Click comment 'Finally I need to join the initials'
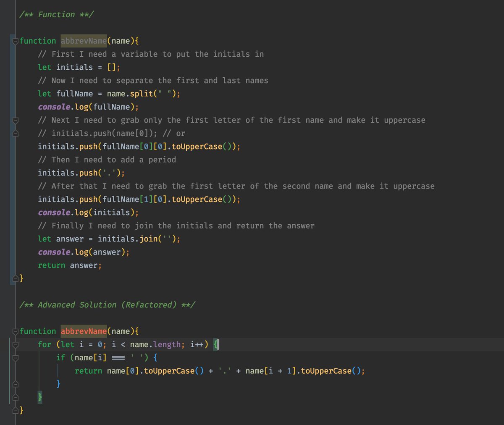This screenshot has height=425, width=504. (x=176, y=226)
